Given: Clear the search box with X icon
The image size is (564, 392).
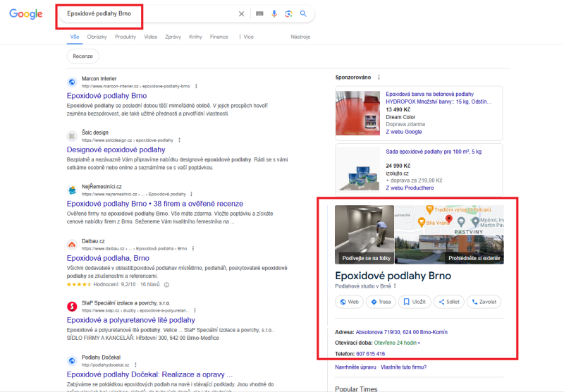Looking at the screenshot, I should pyautogui.click(x=241, y=13).
